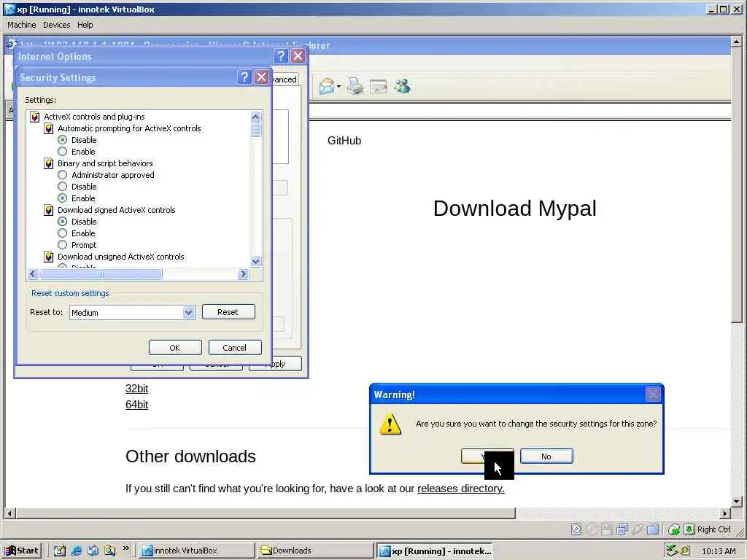Select Disable under Download signed ActiveX controls
This screenshot has height=560, width=747.
pos(63,222)
